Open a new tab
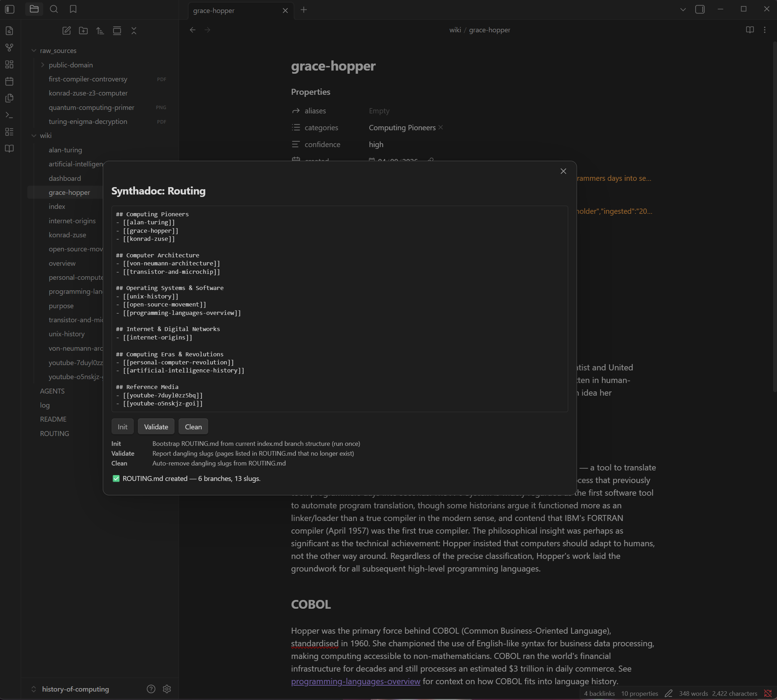 [x=304, y=10]
